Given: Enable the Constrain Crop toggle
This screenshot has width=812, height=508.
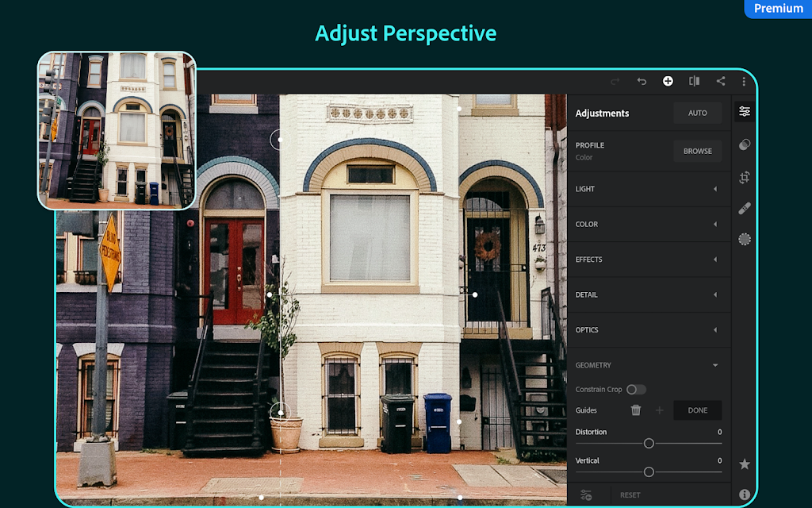Looking at the screenshot, I should [636, 389].
